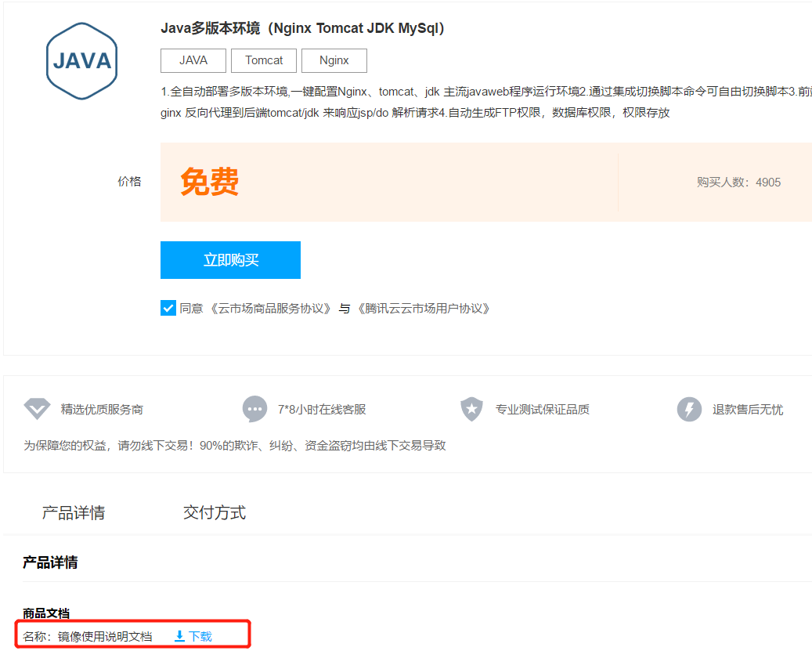
Task: Toggle the blue agreement checkbox off
Action: (168, 308)
